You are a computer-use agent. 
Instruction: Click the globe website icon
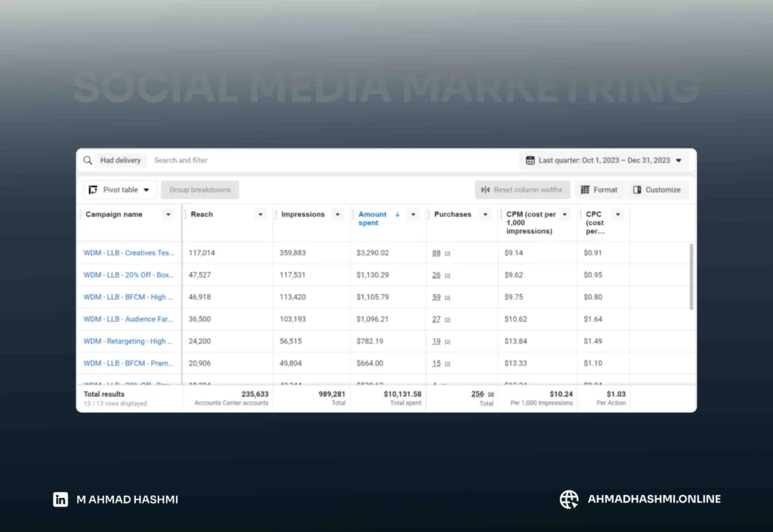(568, 499)
